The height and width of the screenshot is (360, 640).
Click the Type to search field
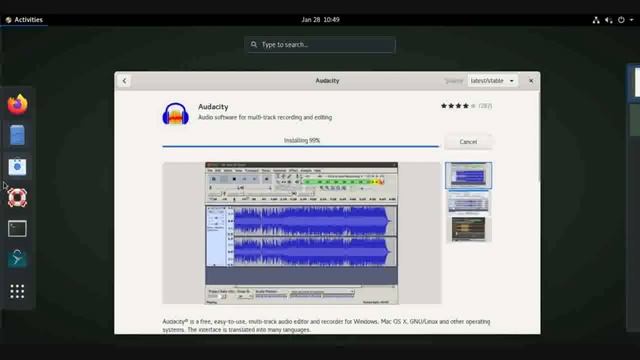coord(320,44)
